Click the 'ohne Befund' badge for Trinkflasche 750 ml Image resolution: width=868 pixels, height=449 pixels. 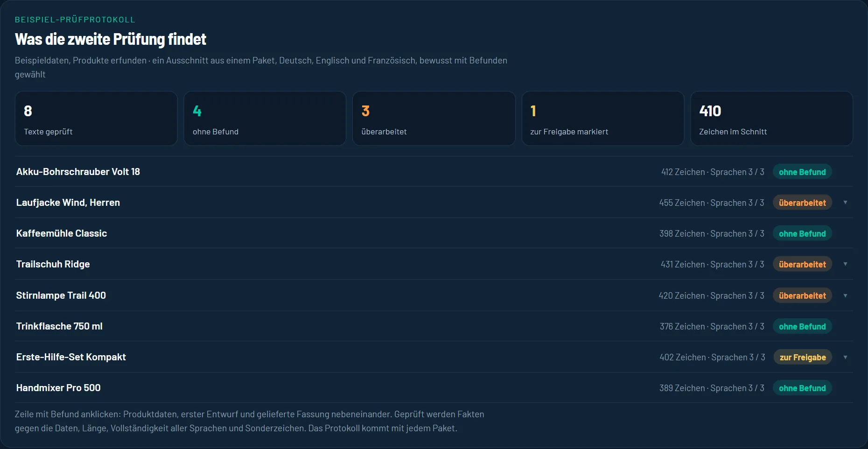[x=802, y=326]
